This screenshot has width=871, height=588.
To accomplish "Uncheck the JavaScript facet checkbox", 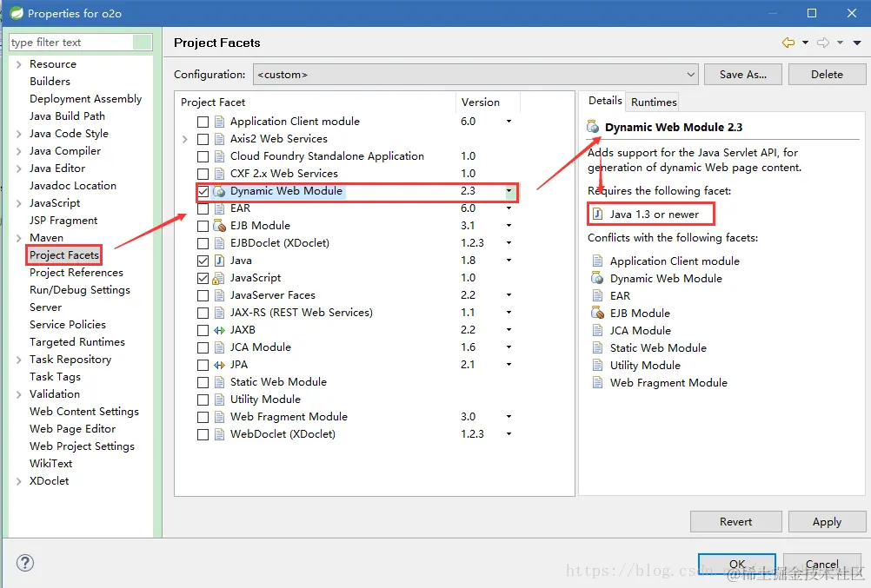I will pyautogui.click(x=203, y=278).
